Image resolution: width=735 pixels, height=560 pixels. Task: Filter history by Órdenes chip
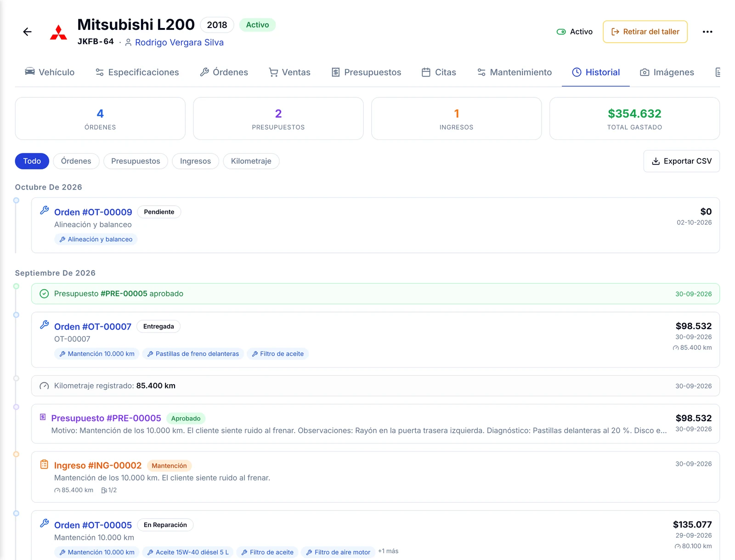tap(76, 161)
